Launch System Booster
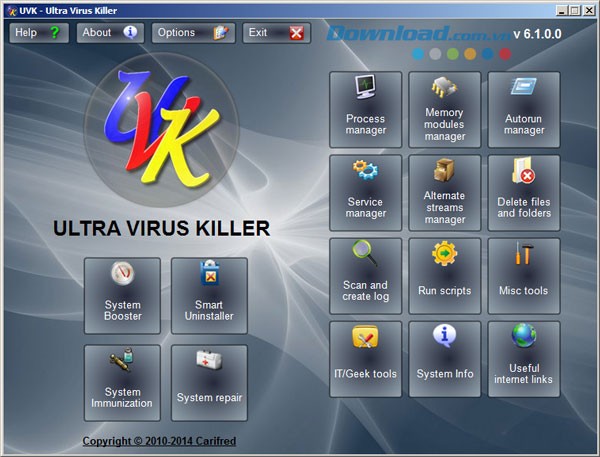Screen dimensions: 600x457 (122, 295)
